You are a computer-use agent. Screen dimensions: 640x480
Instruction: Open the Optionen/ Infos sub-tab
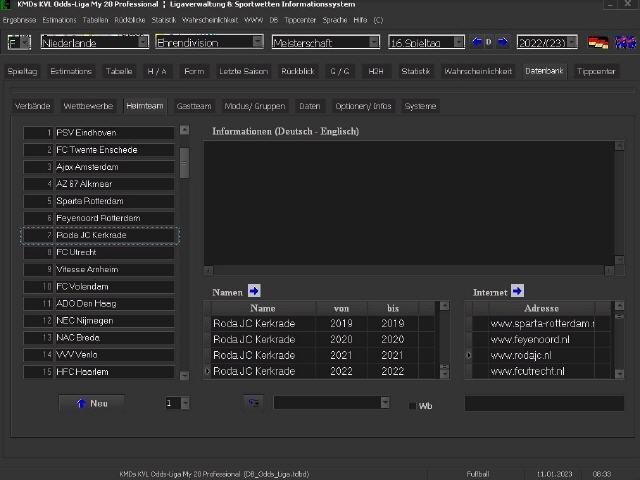tap(363, 106)
